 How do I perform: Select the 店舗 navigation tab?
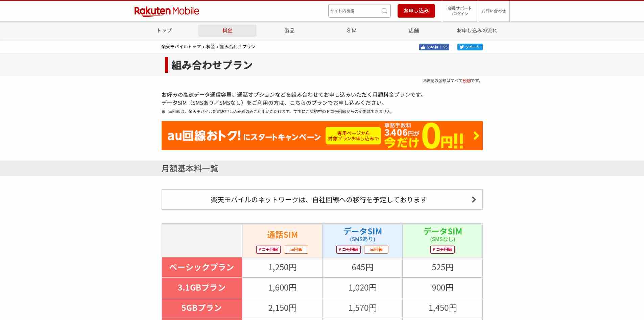414,30
